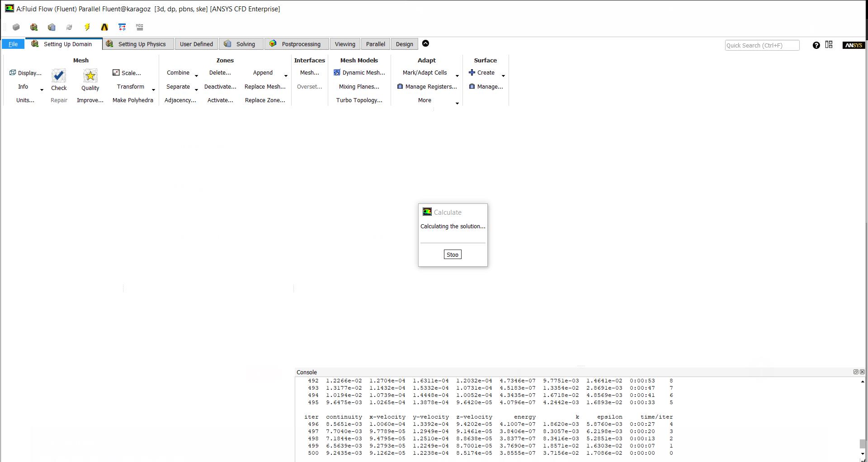The height and width of the screenshot is (462, 868).
Task: Open the Dynamic Mesh settings
Action: pyautogui.click(x=359, y=73)
